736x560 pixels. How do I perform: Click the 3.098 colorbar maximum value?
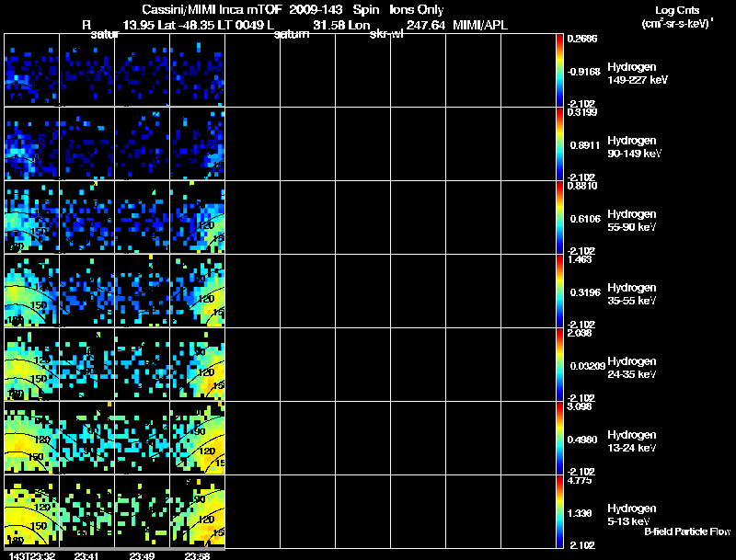[x=580, y=406]
